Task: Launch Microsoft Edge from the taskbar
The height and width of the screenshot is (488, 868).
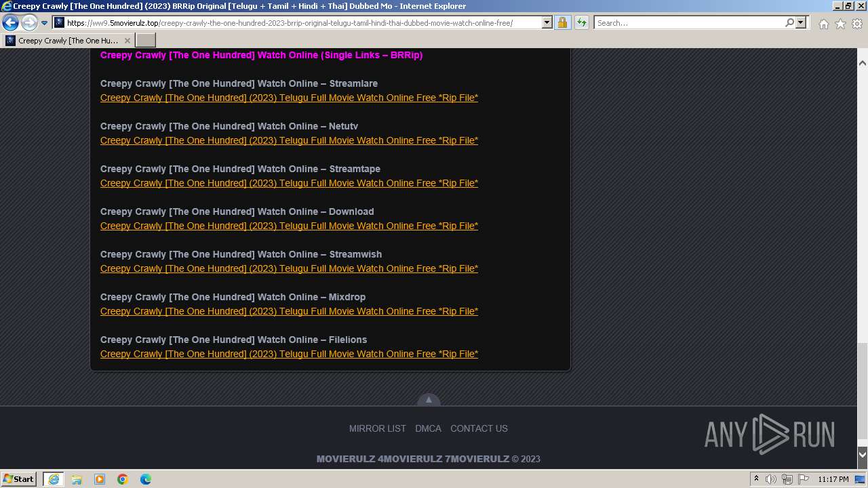Action: (146, 479)
